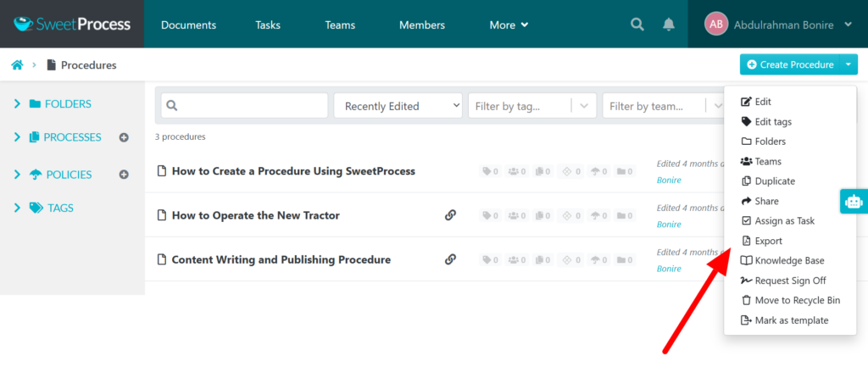This screenshot has width=868, height=378.
Task: Select Export from the context menu
Action: (x=768, y=241)
